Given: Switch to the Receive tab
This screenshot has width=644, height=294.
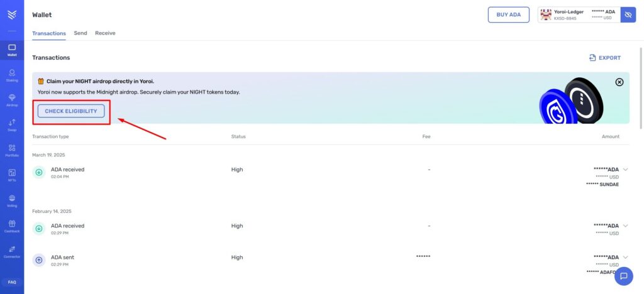Looking at the screenshot, I should [x=105, y=33].
